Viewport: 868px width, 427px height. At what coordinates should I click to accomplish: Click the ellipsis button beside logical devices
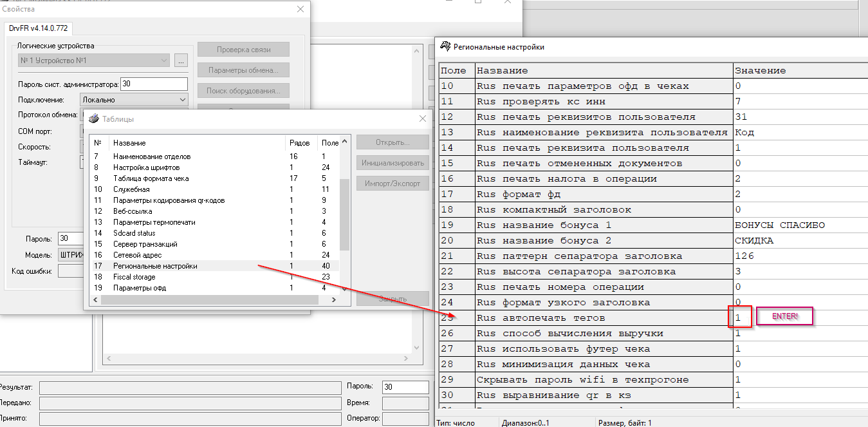point(181,61)
